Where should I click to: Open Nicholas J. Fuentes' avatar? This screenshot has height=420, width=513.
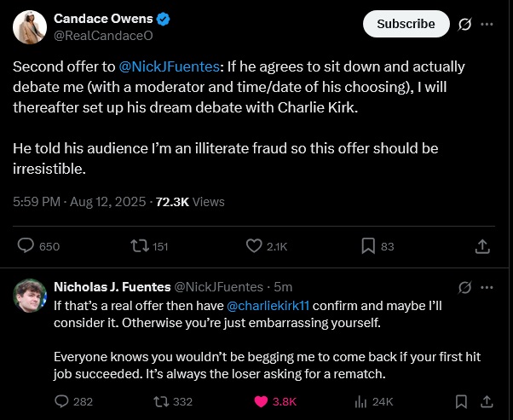coord(29,294)
